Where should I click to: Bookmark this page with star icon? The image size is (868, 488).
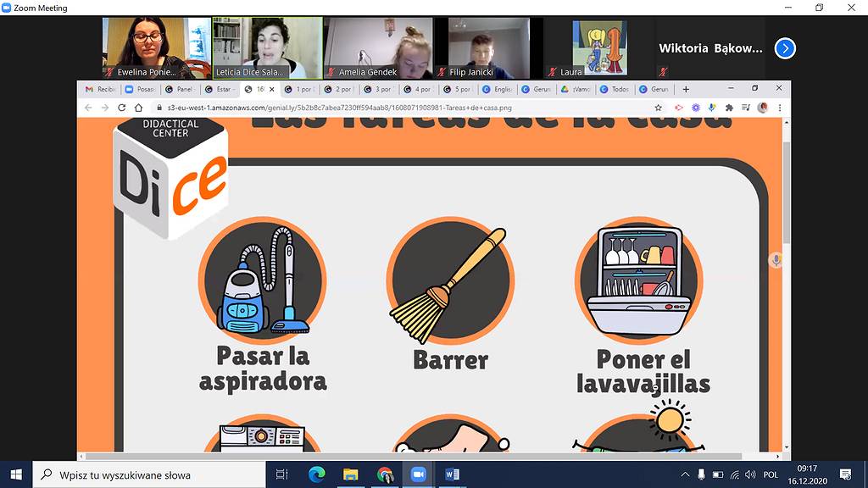coord(658,108)
